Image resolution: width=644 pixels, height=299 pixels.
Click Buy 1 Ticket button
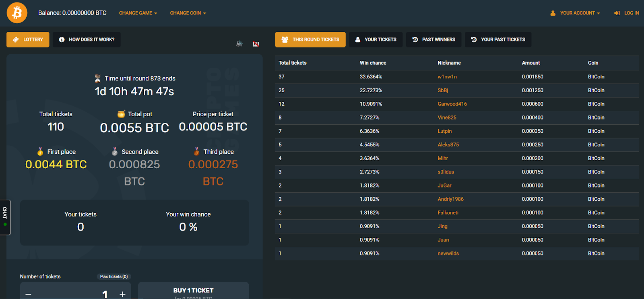click(193, 291)
